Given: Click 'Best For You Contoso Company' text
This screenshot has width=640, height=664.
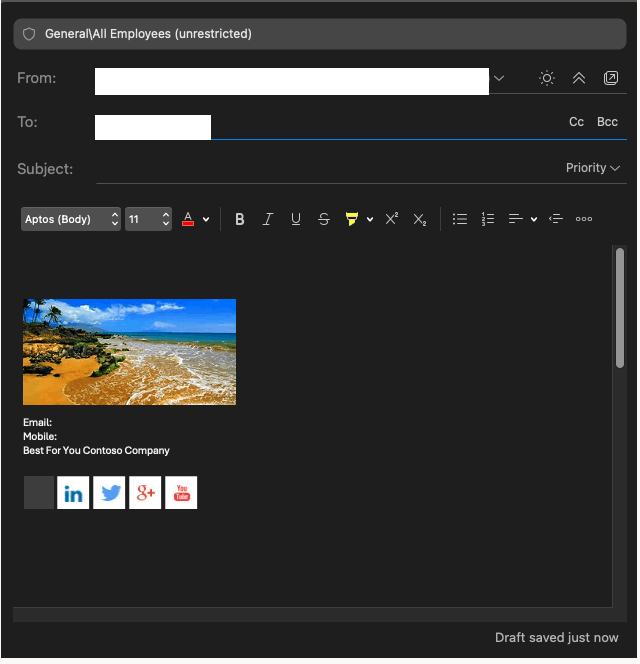Looking at the screenshot, I should click(x=96, y=451).
